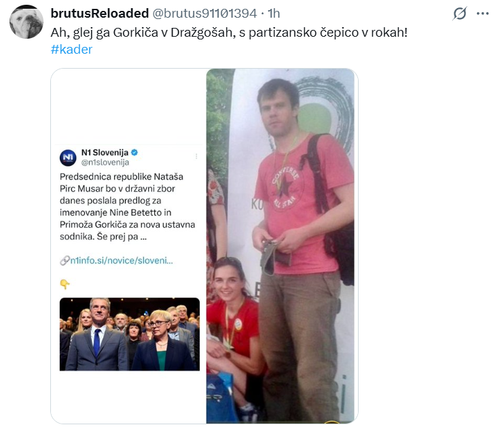Screen dimensions: 504x427
Task: Open the embedded tweet's vertical dots menu
Action: [196, 156]
